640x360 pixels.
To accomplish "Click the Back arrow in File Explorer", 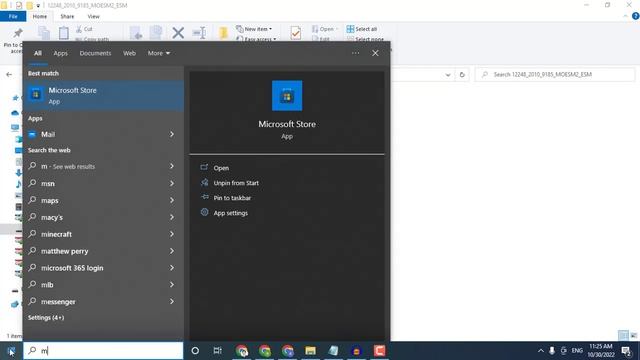I will click(9, 75).
